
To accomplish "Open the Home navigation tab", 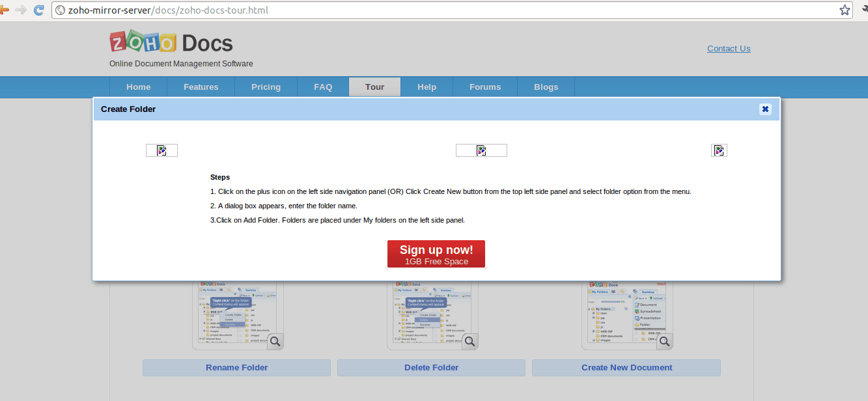I will point(138,87).
